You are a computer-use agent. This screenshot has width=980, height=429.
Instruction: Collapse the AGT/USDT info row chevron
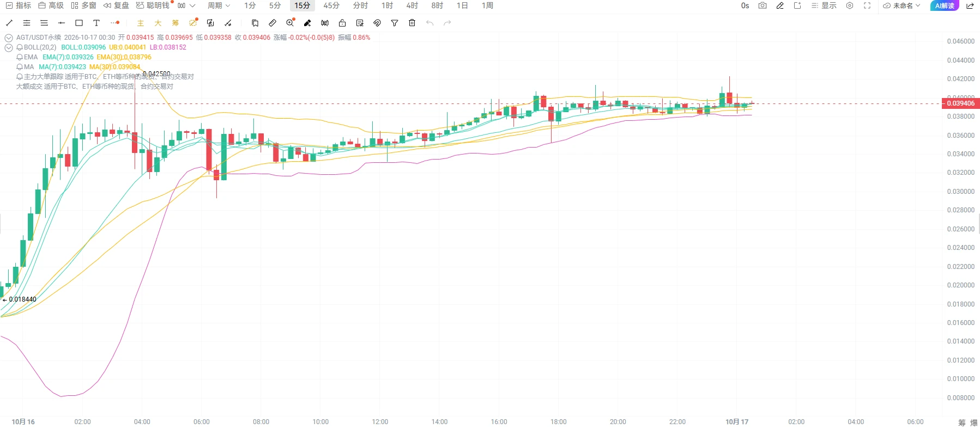pos(9,38)
